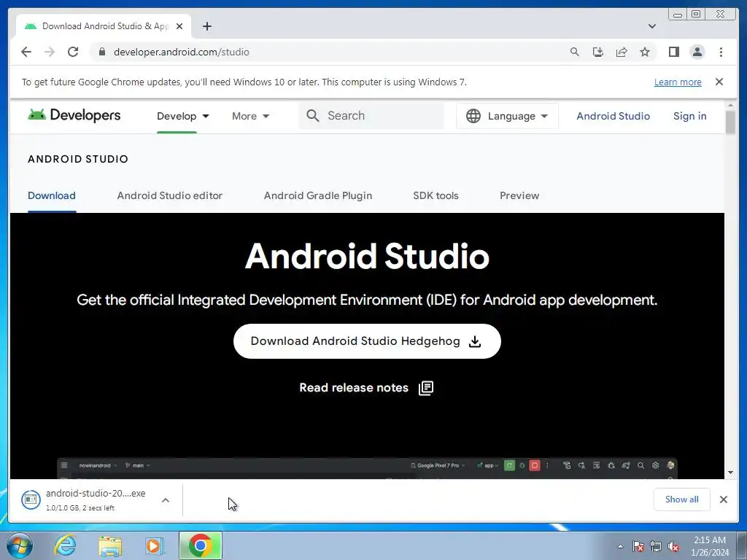This screenshot has height=560, width=747.
Task: Open the android-studio exe download item
Action: click(85, 500)
